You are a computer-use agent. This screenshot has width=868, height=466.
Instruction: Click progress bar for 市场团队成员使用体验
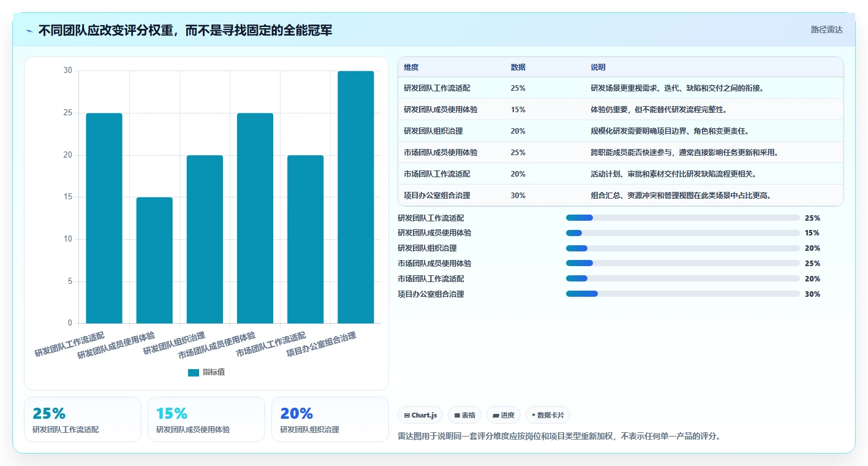click(x=683, y=264)
